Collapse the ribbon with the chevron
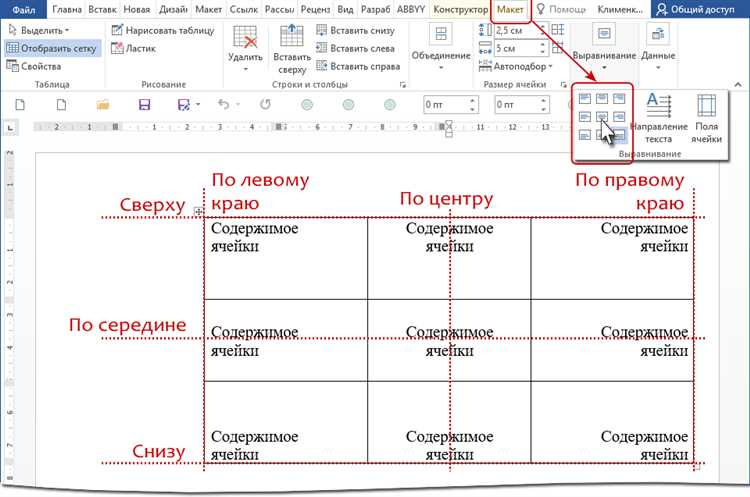The width and height of the screenshot is (750, 497). pos(738,85)
